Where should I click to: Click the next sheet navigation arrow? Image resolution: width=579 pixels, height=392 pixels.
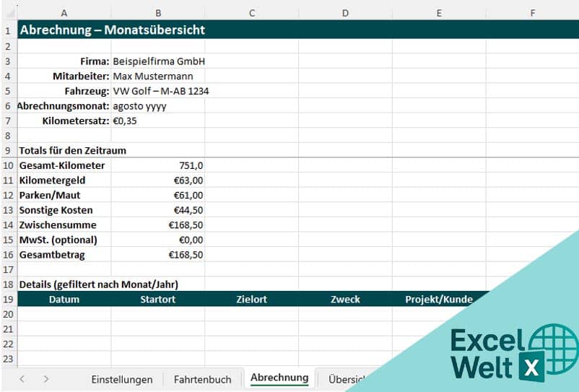coord(45,379)
